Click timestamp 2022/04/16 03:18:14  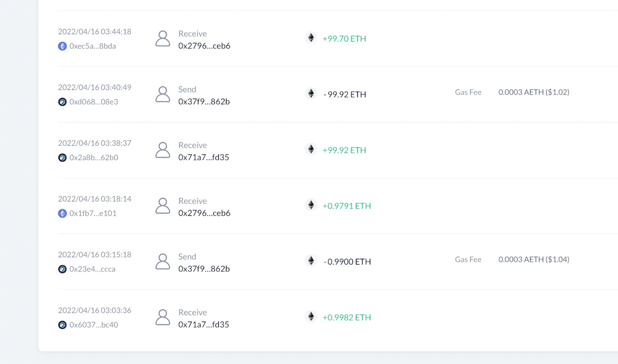point(95,199)
